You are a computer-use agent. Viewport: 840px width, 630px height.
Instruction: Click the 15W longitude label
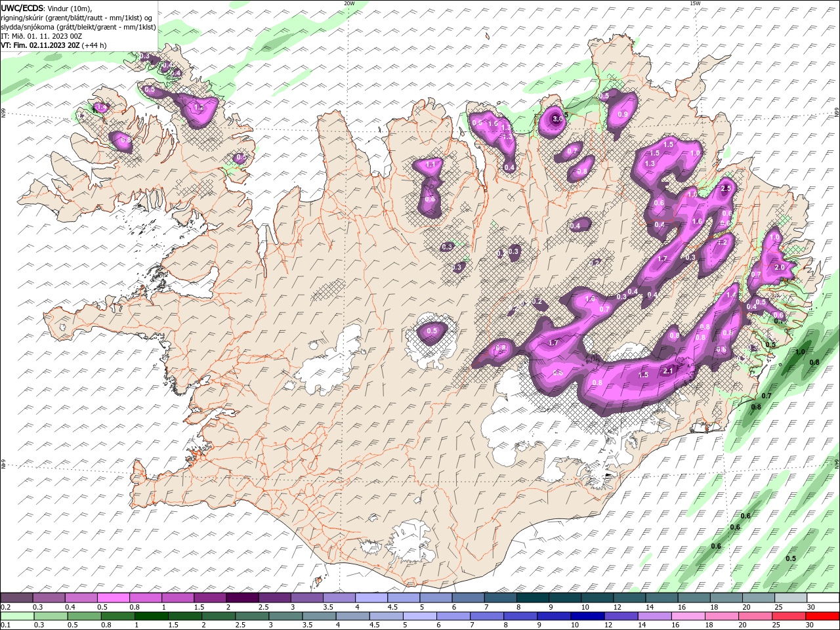695,3
